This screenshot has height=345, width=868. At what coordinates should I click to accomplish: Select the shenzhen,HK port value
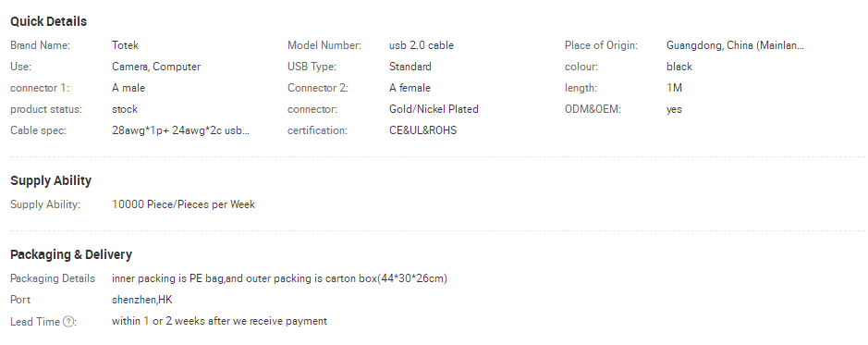(x=141, y=301)
